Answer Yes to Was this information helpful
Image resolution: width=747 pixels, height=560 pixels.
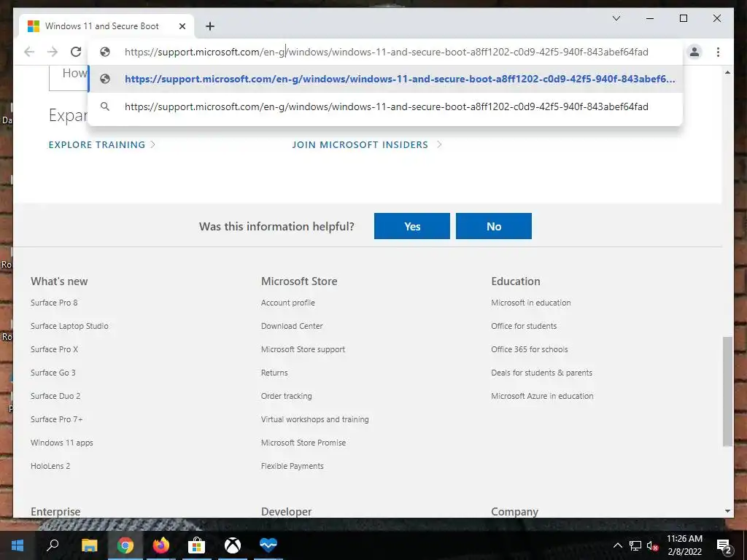coord(412,226)
